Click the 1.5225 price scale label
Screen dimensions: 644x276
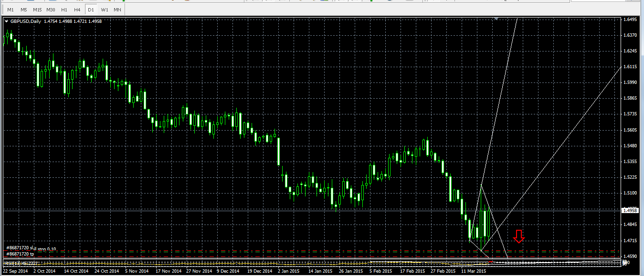(x=630, y=177)
